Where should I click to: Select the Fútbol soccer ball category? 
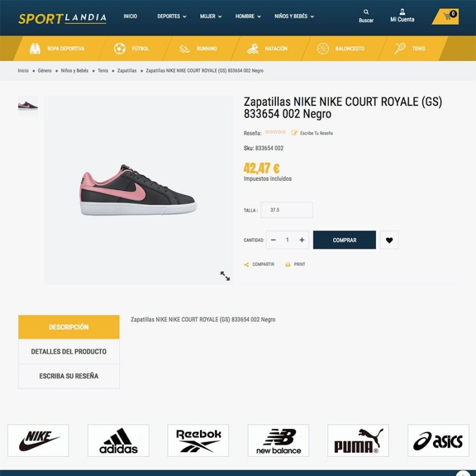[x=120, y=49]
